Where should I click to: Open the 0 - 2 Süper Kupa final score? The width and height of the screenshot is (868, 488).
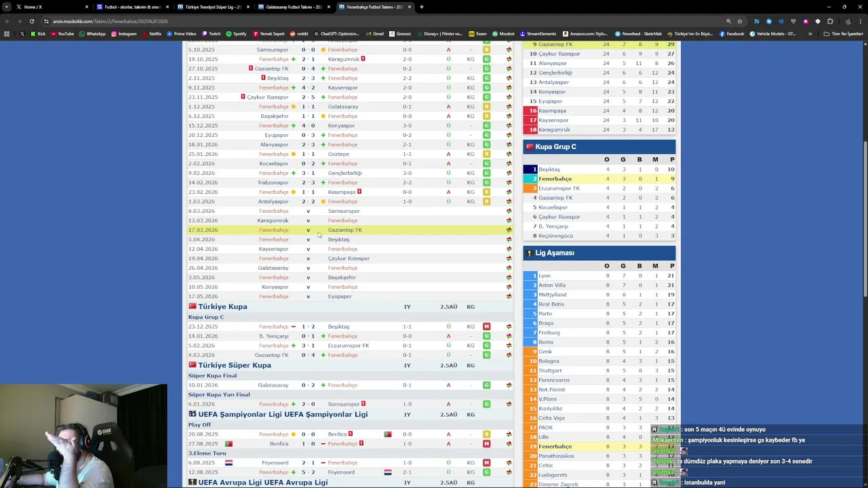point(308,385)
